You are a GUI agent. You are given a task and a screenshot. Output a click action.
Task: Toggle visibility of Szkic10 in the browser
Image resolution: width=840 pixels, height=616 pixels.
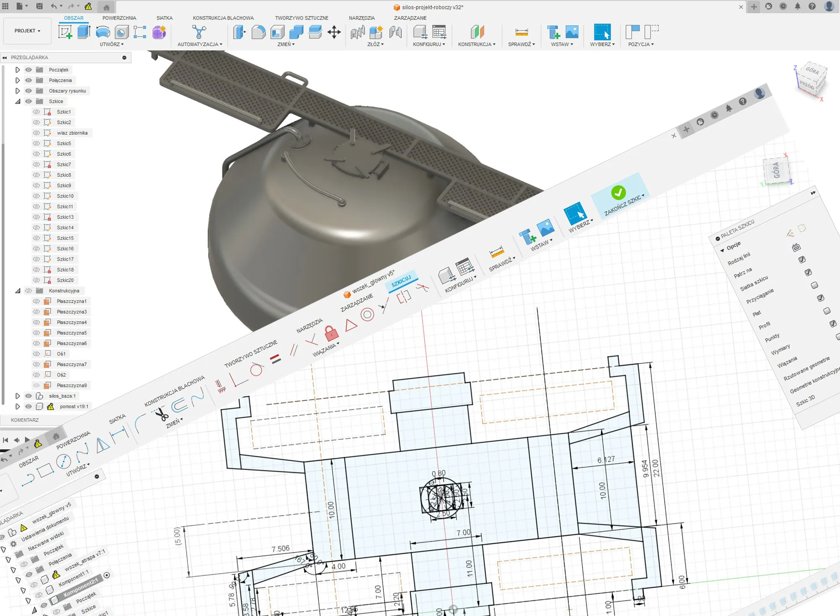[x=37, y=196]
